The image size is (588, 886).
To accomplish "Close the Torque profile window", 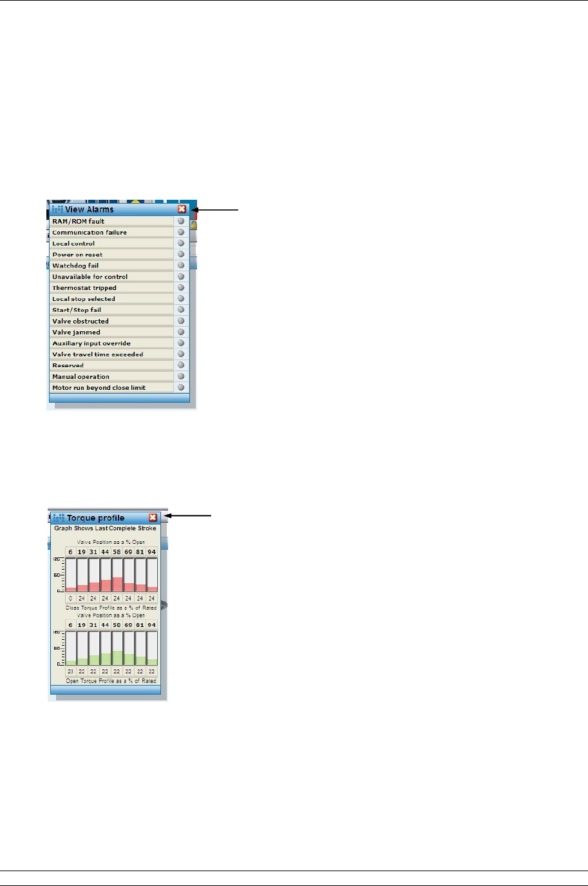I will pyautogui.click(x=153, y=517).
